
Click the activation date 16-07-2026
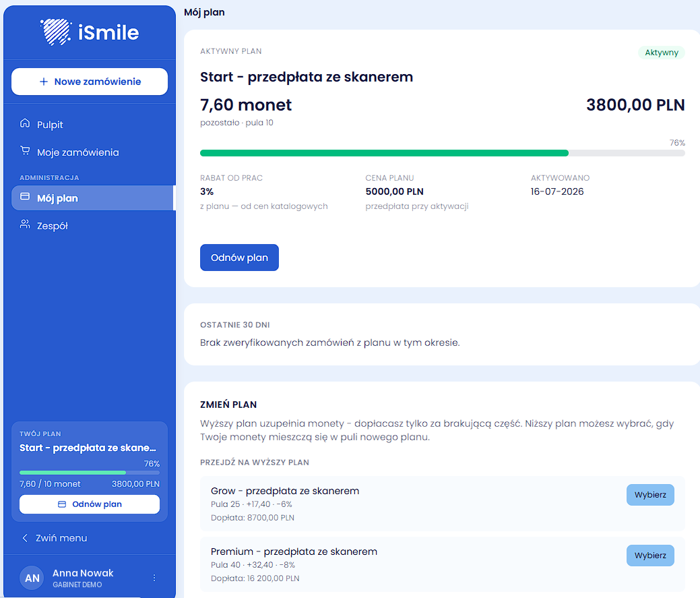(557, 191)
